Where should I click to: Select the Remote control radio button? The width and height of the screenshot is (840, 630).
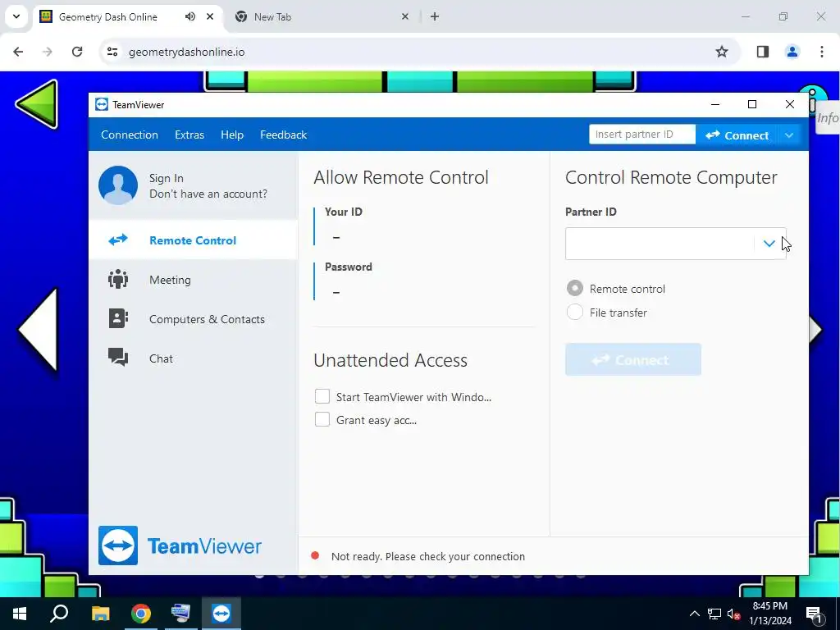coord(575,288)
